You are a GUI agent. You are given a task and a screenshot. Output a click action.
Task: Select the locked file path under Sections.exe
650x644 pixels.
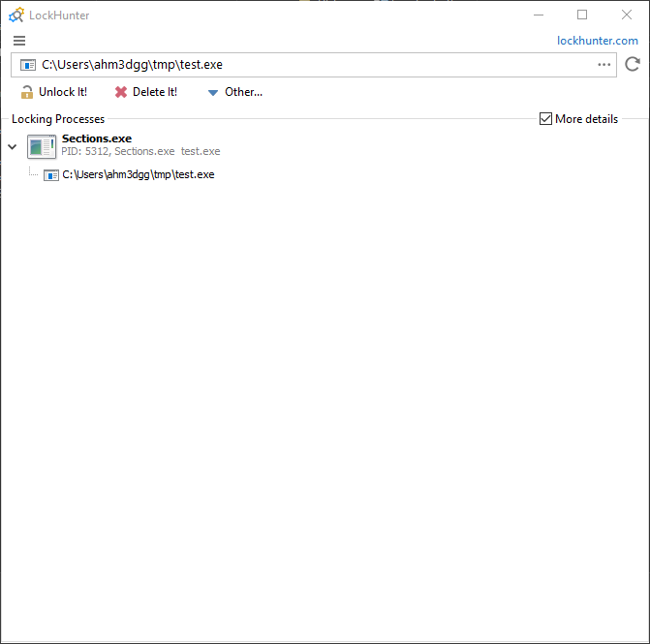(x=138, y=175)
